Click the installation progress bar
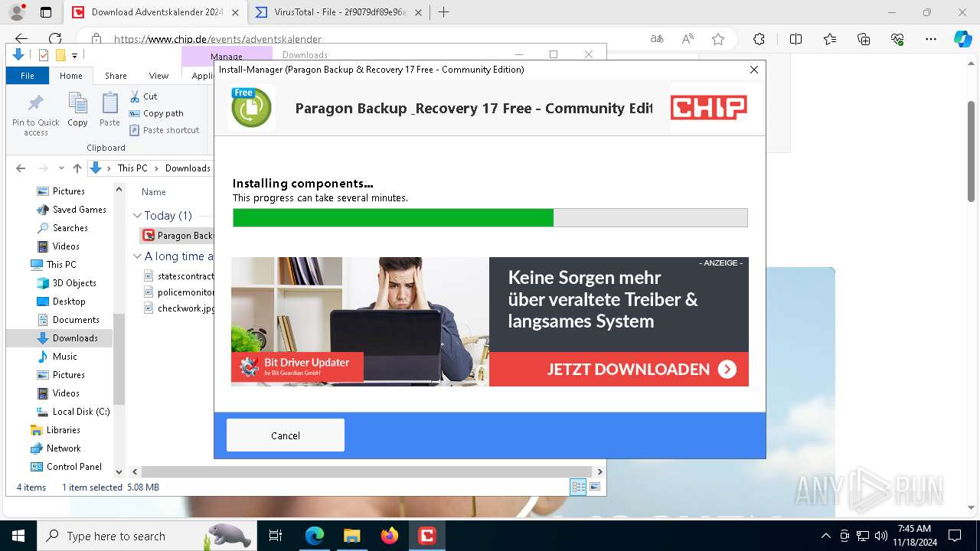This screenshot has height=551, width=980. coord(490,217)
